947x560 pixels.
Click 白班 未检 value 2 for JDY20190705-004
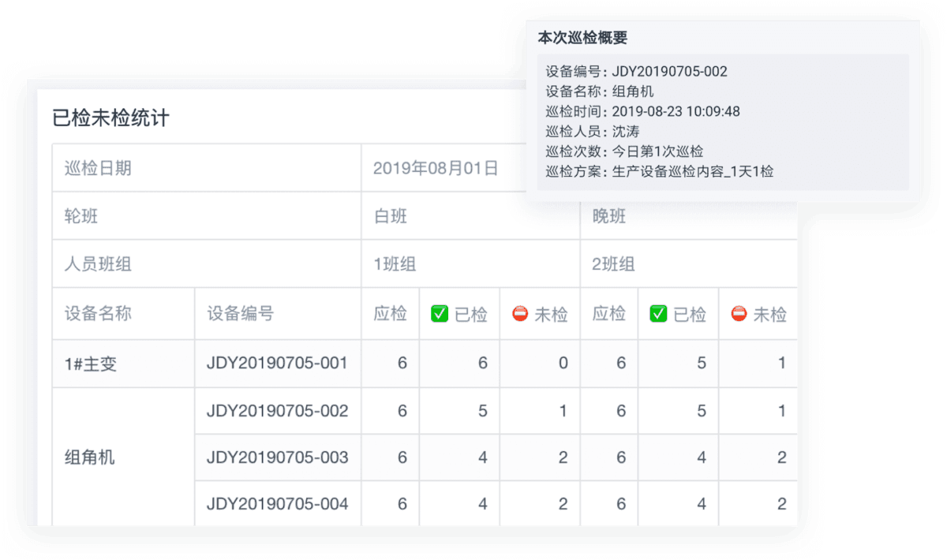tap(563, 503)
